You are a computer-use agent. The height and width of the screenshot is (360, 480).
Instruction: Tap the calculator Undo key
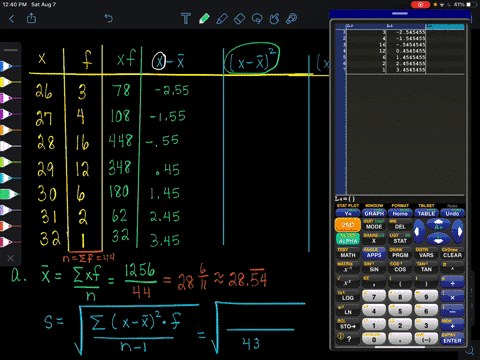tap(452, 213)
